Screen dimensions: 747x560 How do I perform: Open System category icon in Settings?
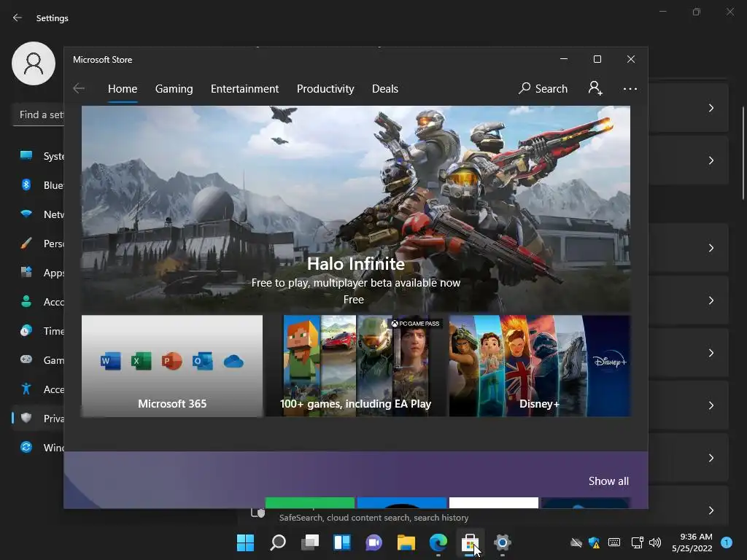(26, 155)
